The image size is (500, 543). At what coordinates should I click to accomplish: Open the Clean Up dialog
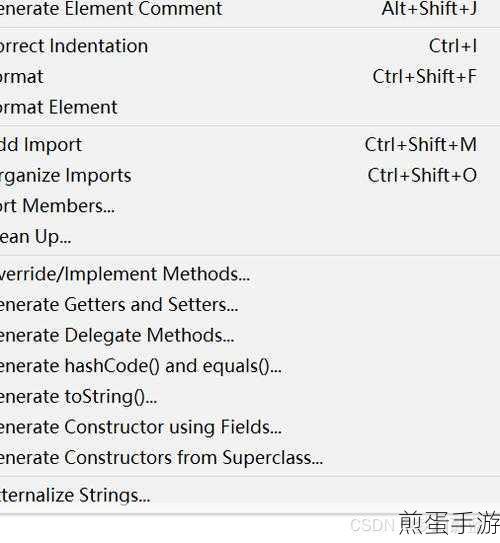coord(250,237)
